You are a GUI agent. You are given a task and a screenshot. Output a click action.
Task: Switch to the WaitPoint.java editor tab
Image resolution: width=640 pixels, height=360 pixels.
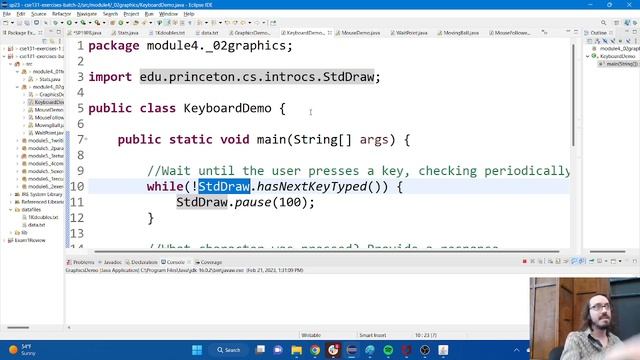point(409,33)
